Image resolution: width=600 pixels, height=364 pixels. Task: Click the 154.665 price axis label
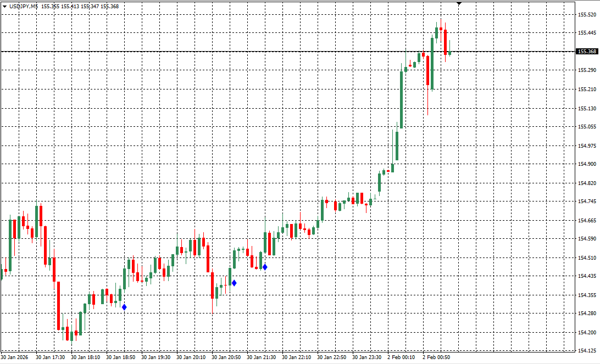point(587,221)
